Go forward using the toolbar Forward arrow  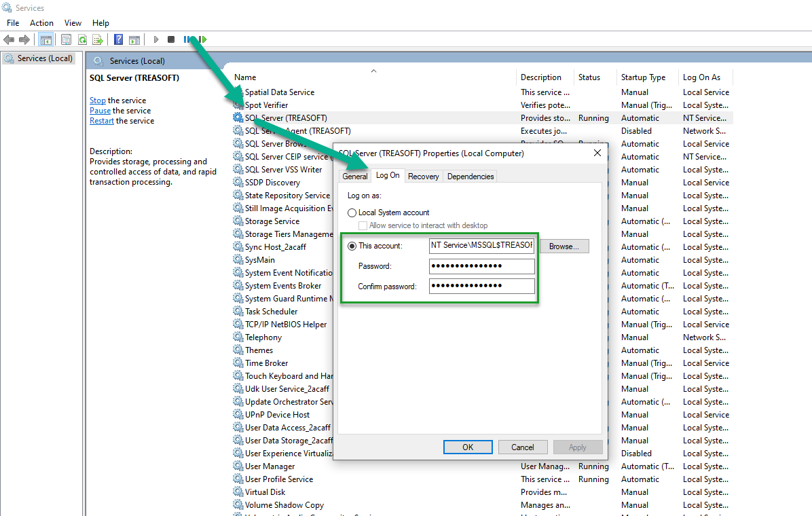point(24,39)
